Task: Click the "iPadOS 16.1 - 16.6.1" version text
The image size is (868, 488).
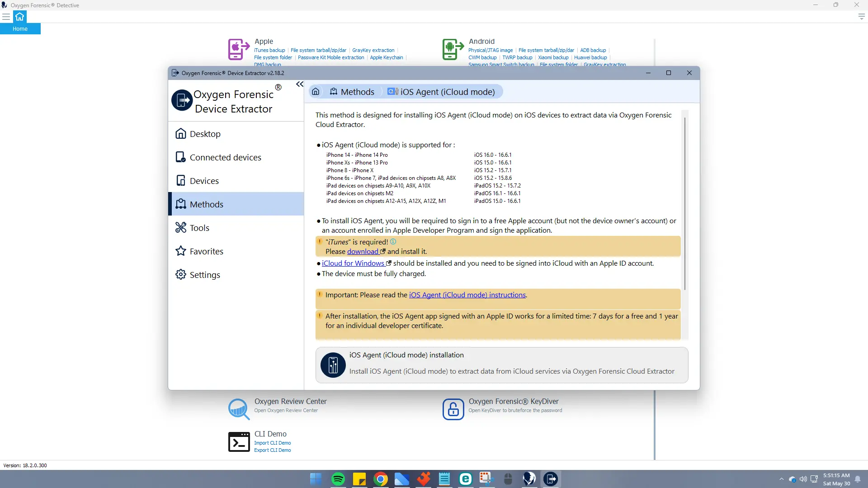Action: (x=497, y=193)
